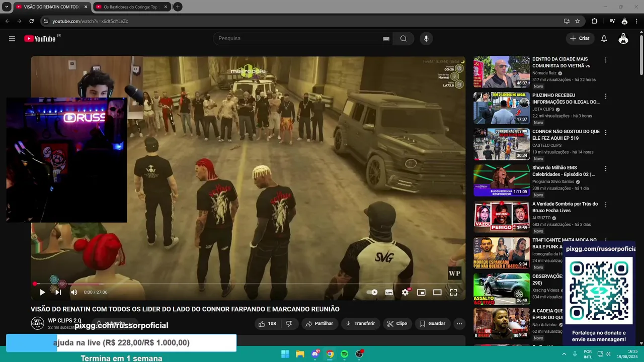Open 'A Verdade Sombria' video thumbnail
The width and height of the screenshot is (644, 362).
click(502, 217)
